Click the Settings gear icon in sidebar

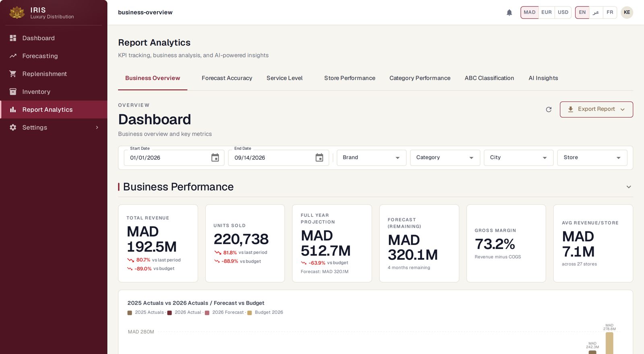(x=13, y=128)
